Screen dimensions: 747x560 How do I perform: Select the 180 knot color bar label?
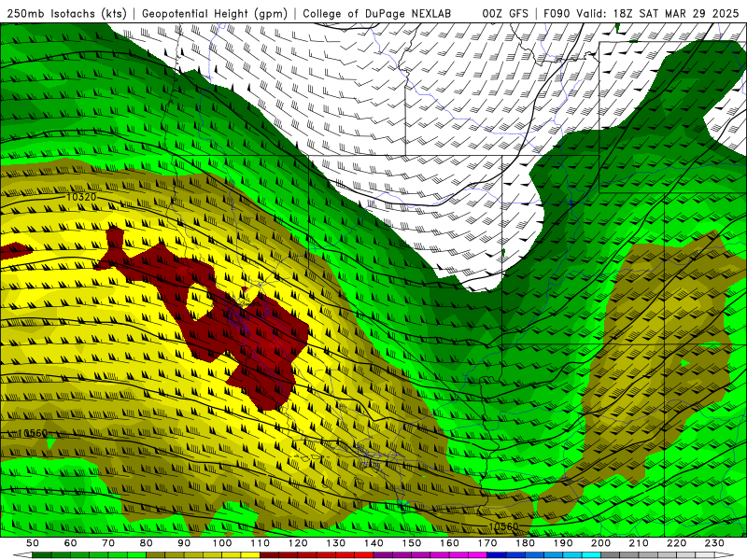pos(525,543)
